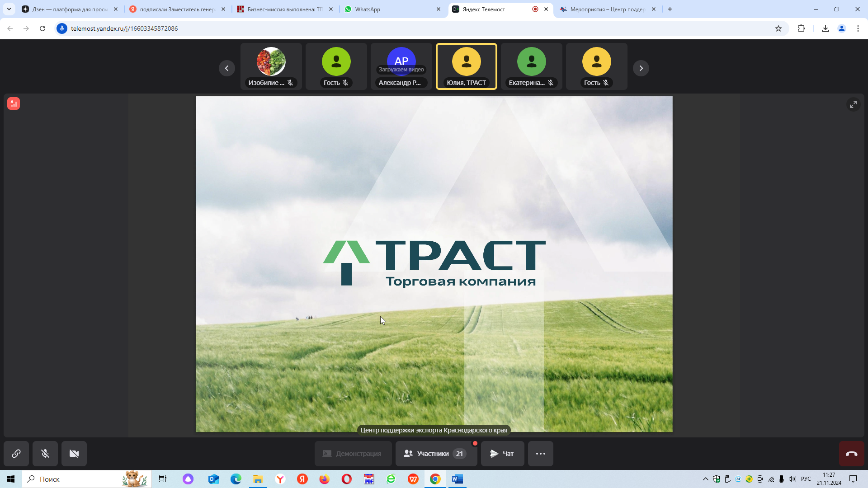Open Word from the Windows taskbar
The height and width of the screenshot is (488, 868).
[457, 479]
